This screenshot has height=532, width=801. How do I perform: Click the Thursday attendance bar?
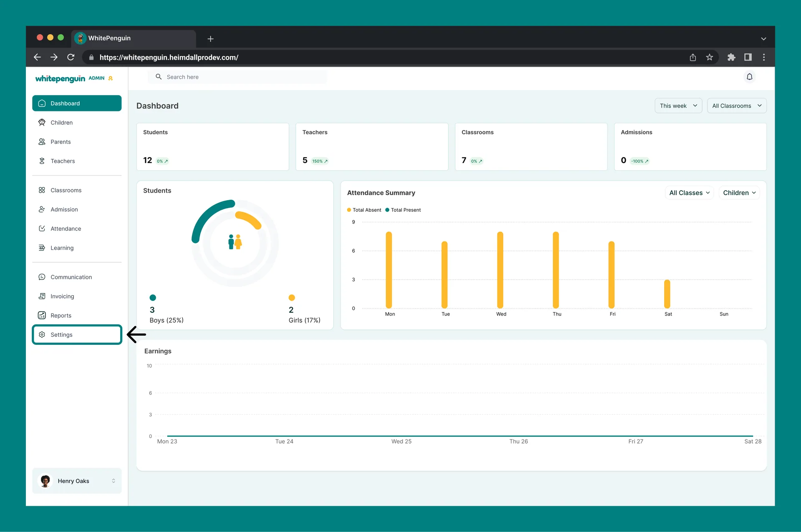click(556, 270)
